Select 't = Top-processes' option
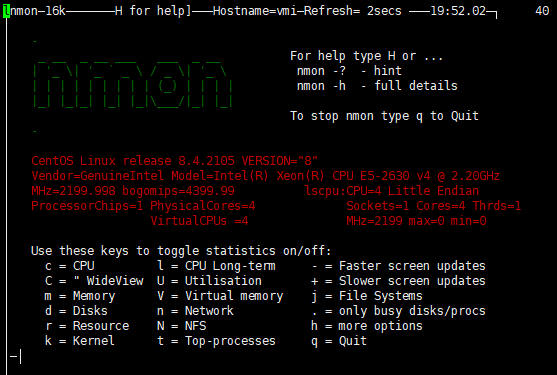Screen dimensions: 557x375 (216, 341)
